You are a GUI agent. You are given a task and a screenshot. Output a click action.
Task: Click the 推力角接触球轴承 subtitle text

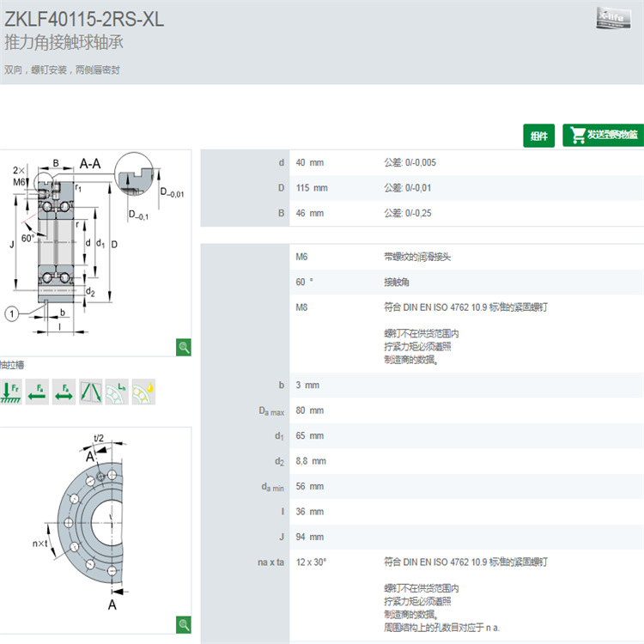(64, 43)
